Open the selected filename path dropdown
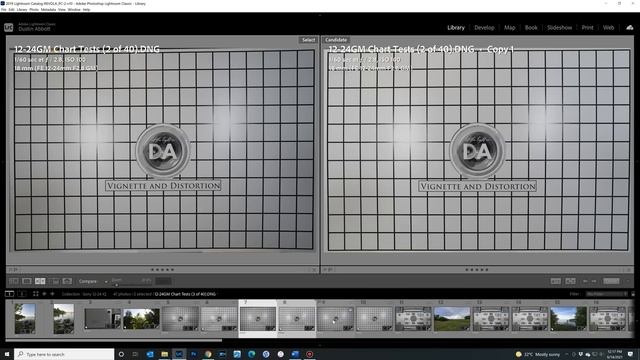 [186, 294]
